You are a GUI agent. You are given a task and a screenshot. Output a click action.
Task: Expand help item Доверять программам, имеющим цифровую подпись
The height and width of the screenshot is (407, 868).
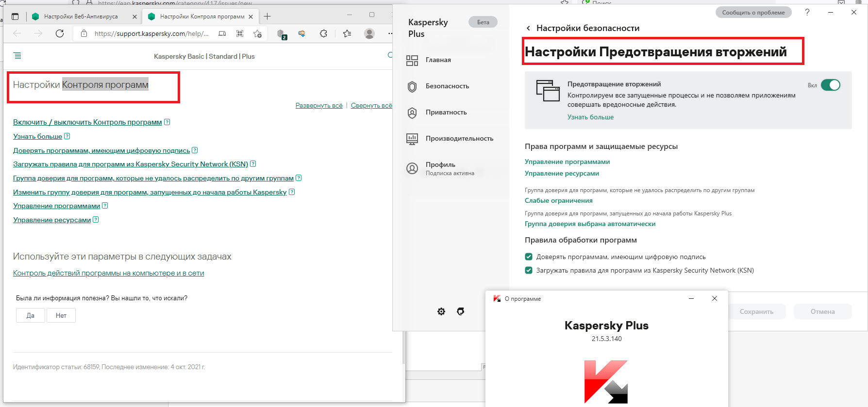pyautogui.click(x=101, y=150)
